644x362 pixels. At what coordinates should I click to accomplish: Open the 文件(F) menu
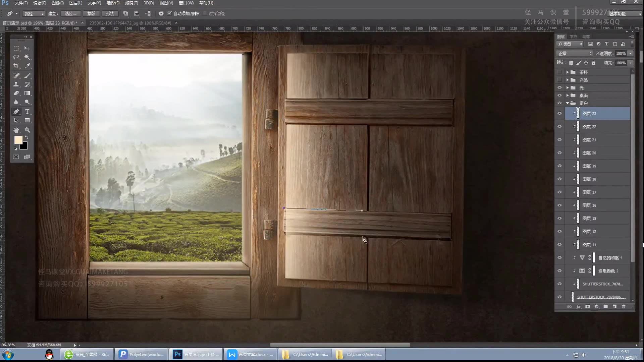(21, 3)
